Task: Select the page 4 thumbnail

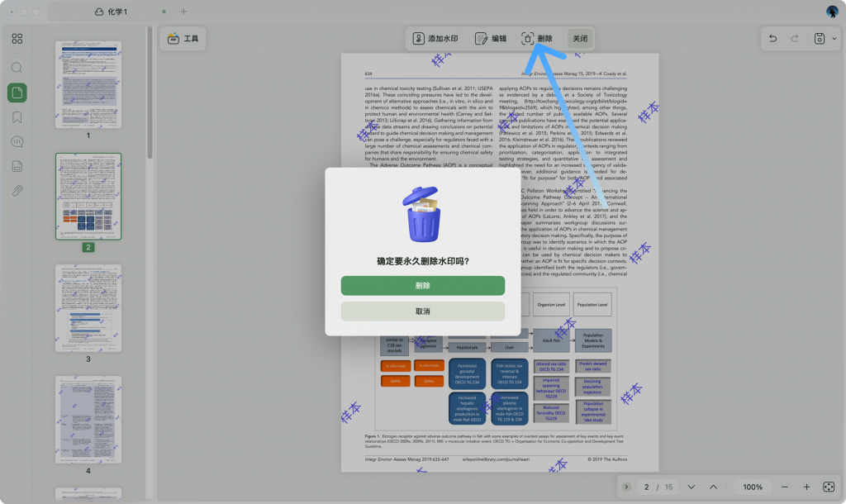Action: pyautogui.click(x=88, y=420)
